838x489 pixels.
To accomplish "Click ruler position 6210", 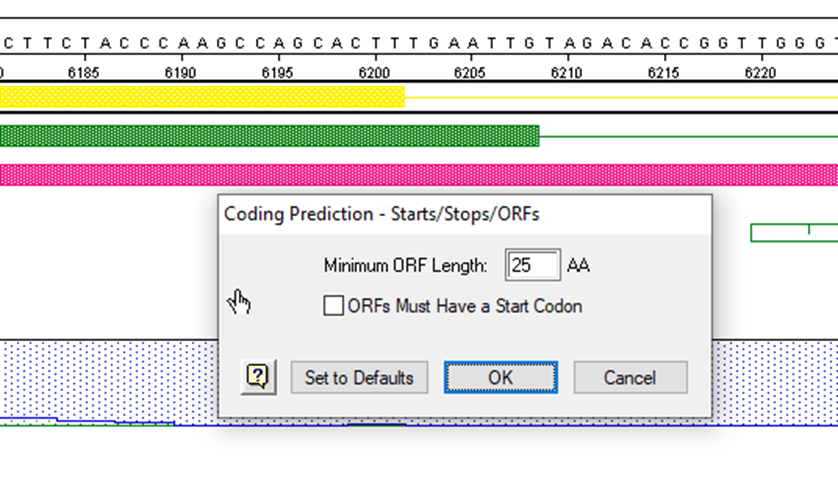I will tap(567, 72).
